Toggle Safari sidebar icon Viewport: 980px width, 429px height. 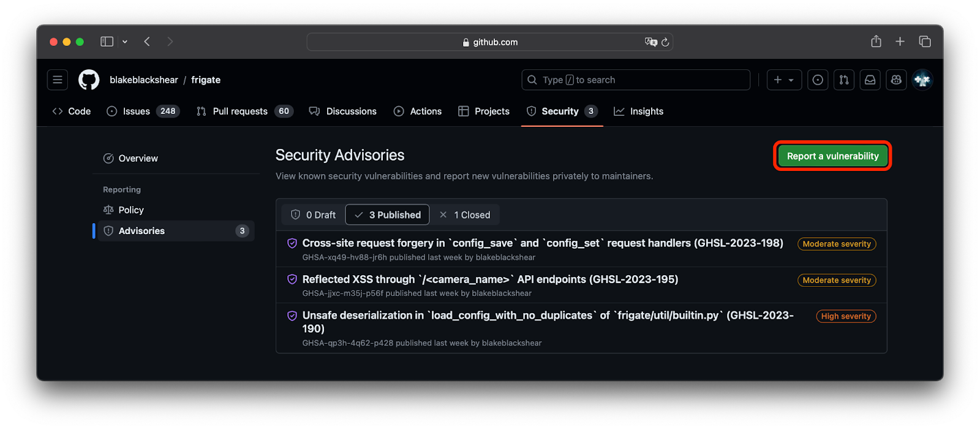[x=107, y=42]
